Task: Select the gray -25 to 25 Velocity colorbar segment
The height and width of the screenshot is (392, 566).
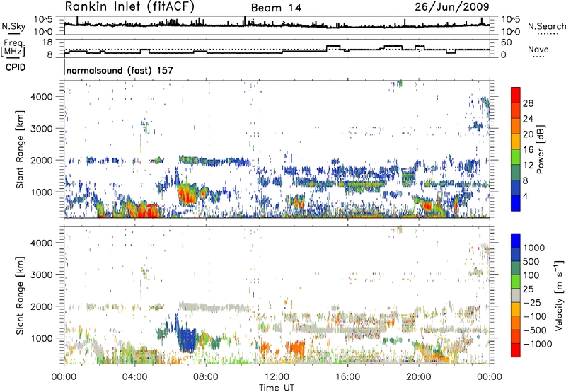Action: (x=516, y=295)
